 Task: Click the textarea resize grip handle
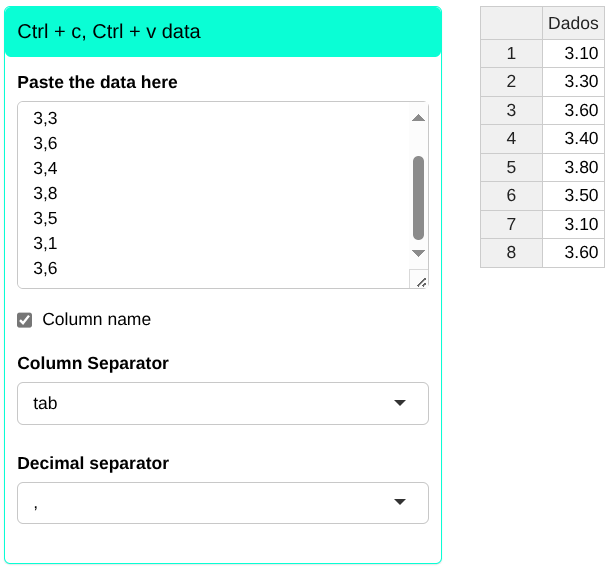click(x=419, y=281)
